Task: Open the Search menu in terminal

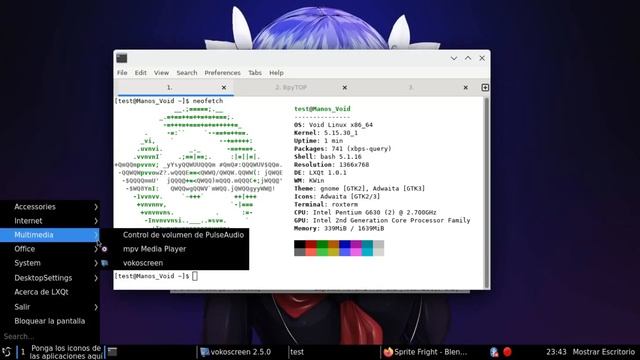Action: [x=187, y=73]
